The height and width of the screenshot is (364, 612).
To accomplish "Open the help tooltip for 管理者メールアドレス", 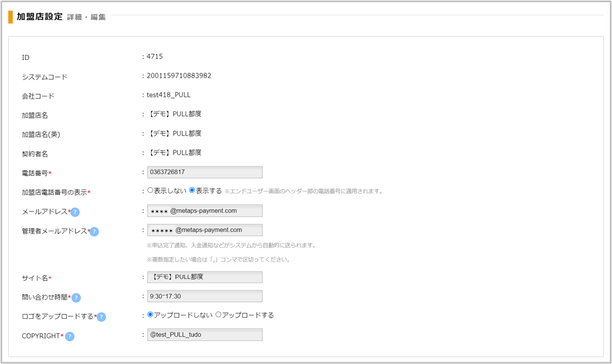I will [x=94, y=232].
